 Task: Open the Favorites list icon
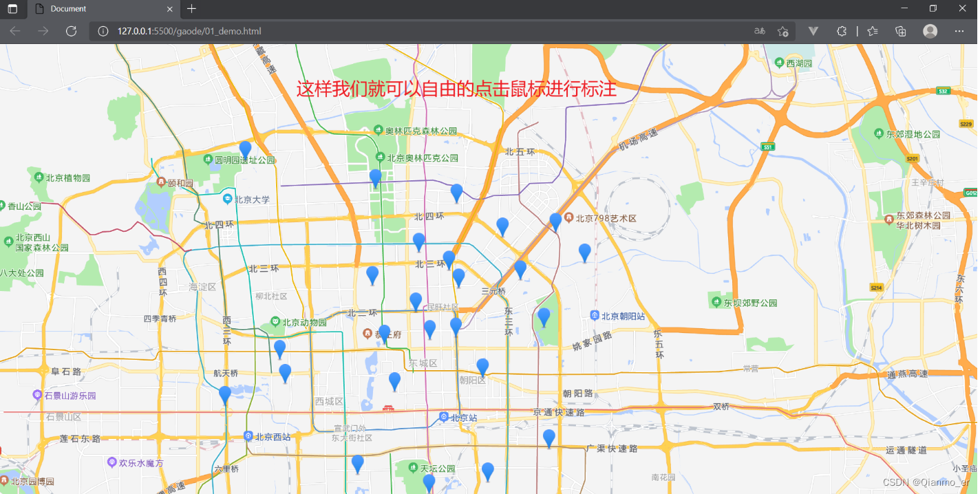pyautogui.click(x=873, y=31)
